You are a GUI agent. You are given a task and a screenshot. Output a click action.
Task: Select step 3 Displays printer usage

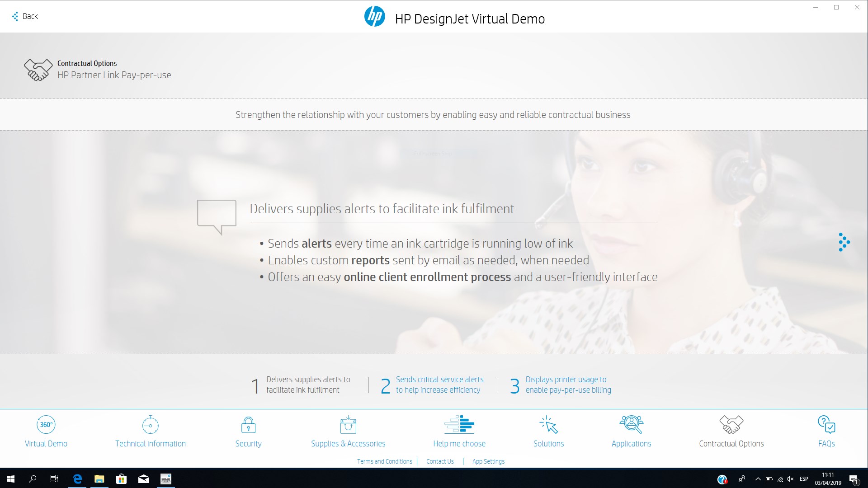coord(563,385)
